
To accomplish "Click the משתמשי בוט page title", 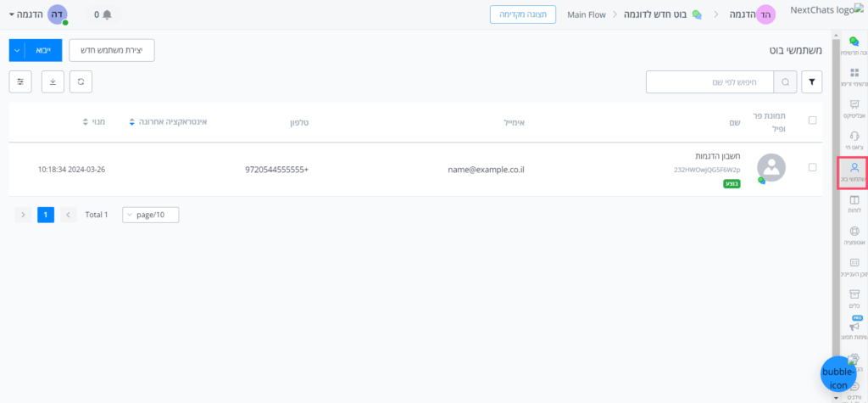I will click(x=796, y=50).
